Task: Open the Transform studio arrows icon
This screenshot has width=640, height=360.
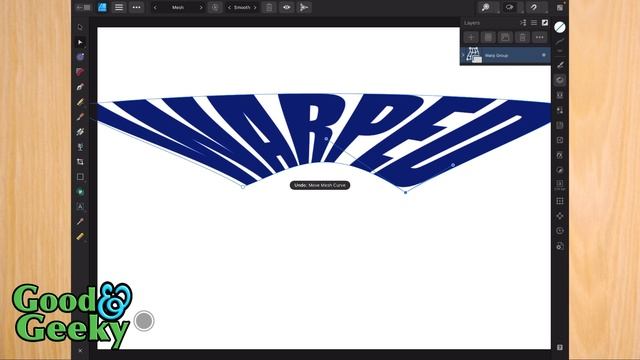Action: tap(560, 216)
